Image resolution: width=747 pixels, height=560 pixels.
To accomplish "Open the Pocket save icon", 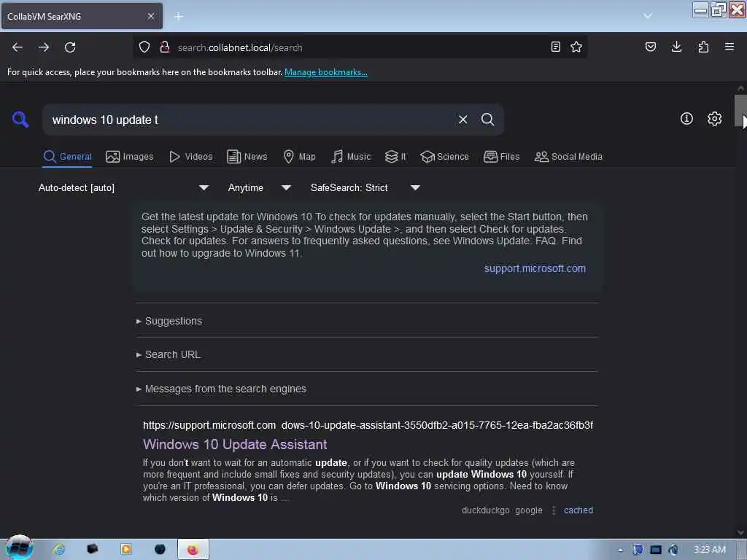I will pos(651,47).
